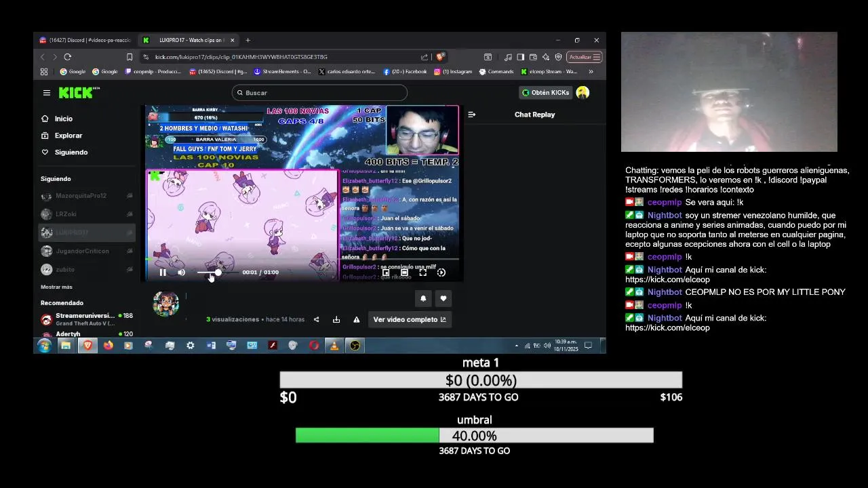Image resolution: width=868 pixels, height=488 pixels.
Task: Open the Brave Wallet icon
Action: (533, 57)
